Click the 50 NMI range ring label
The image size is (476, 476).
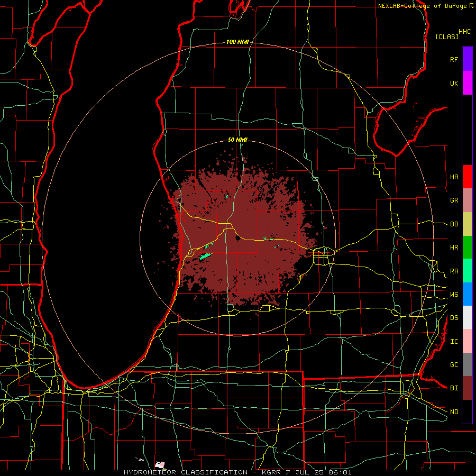(237, 140)
